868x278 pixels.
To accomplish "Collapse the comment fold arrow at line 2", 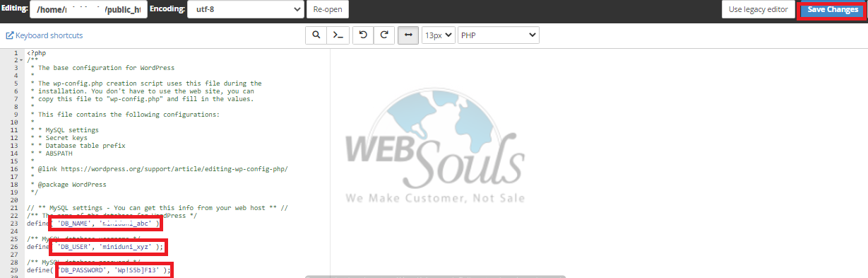I will tap(21, 60).
